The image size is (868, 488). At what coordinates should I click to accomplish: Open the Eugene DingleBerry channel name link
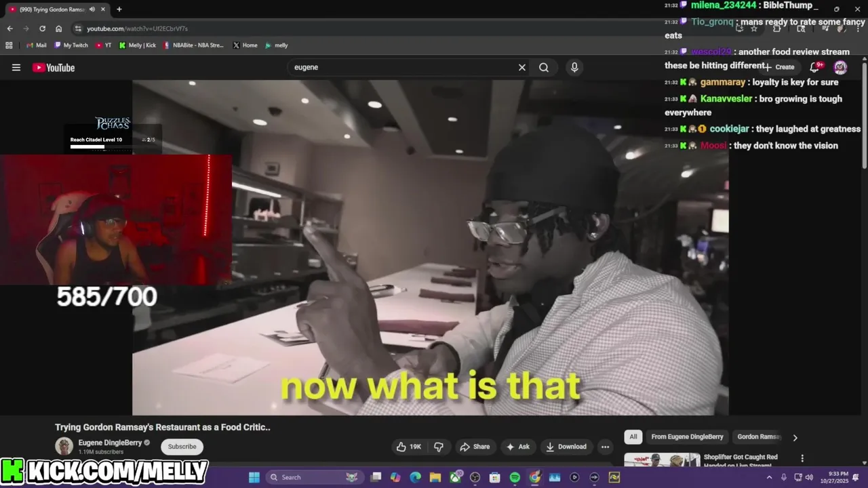tap(110, 443)
